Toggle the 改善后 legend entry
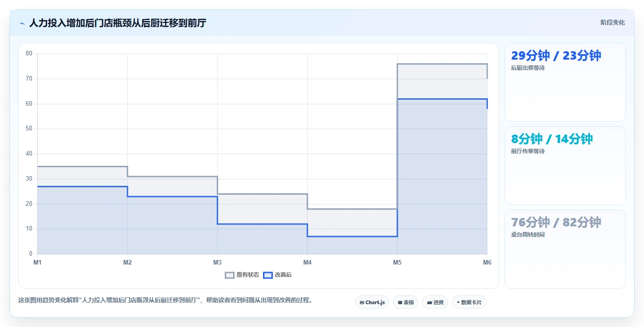The height and width of the screenshot is (327, 644). [277, 275]
